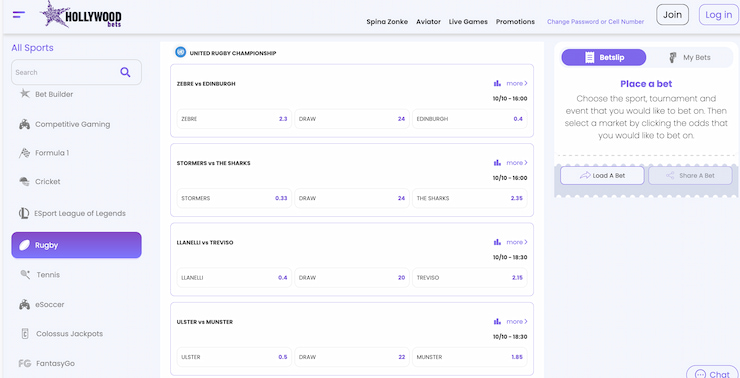Click the search magnifier icon
The height and width of the screenshot is (378, 740).
click(125, 72)
